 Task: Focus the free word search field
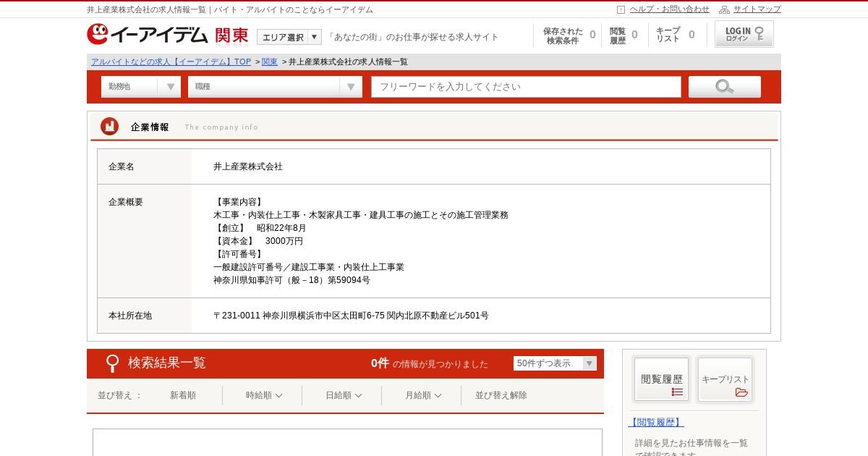tap(526, 87)
